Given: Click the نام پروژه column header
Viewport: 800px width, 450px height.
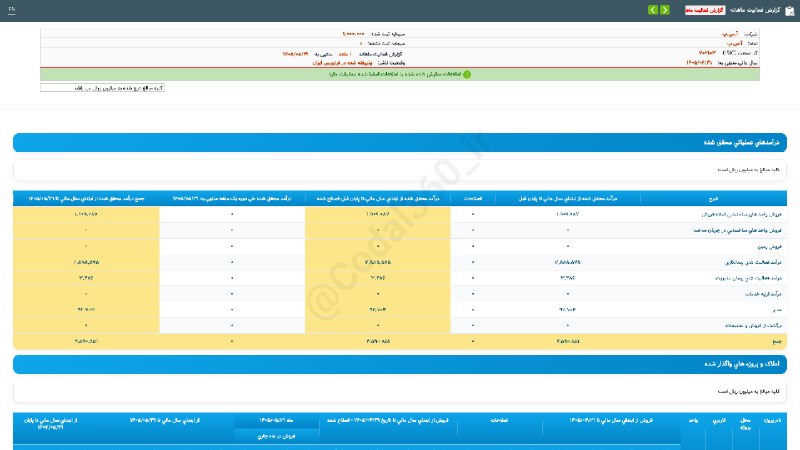Looking at the screenshot, I should click(772, 420).
